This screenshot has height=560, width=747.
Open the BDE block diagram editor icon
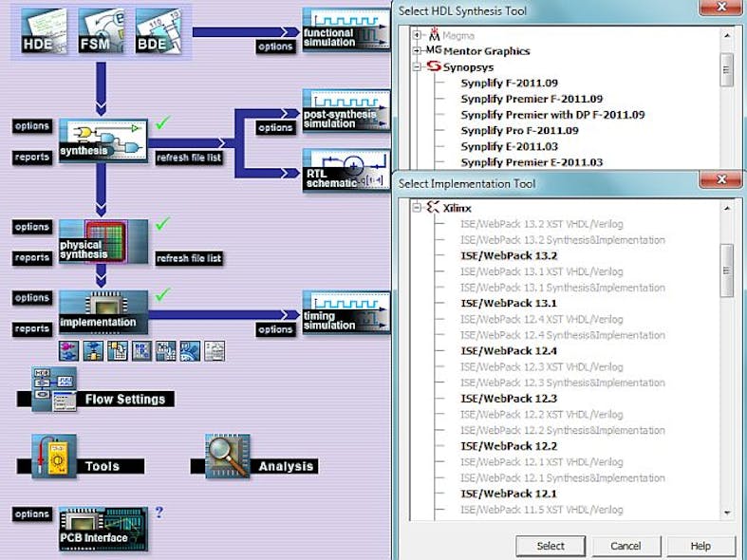[159, 31]
